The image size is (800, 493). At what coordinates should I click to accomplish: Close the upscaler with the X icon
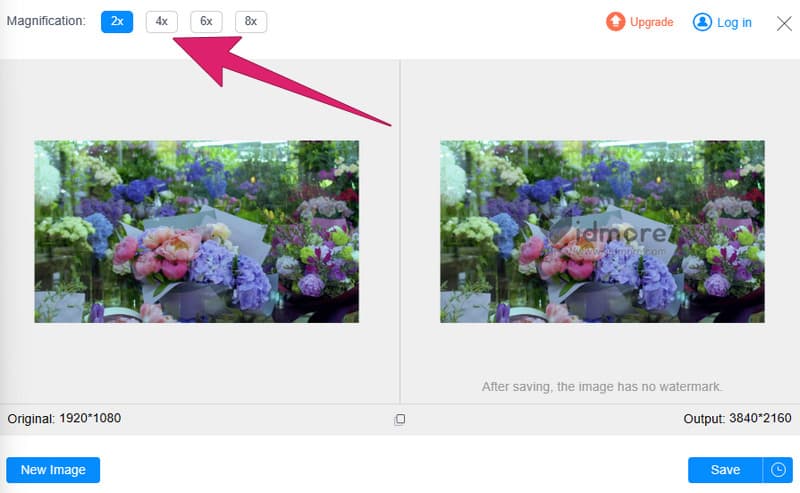click(x=784, y=23)
